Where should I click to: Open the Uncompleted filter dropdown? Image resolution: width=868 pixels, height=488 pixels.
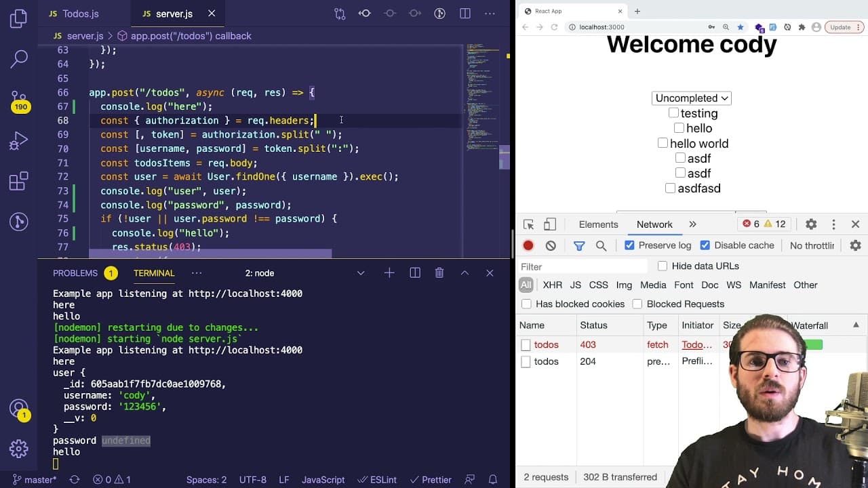[692, 98]
